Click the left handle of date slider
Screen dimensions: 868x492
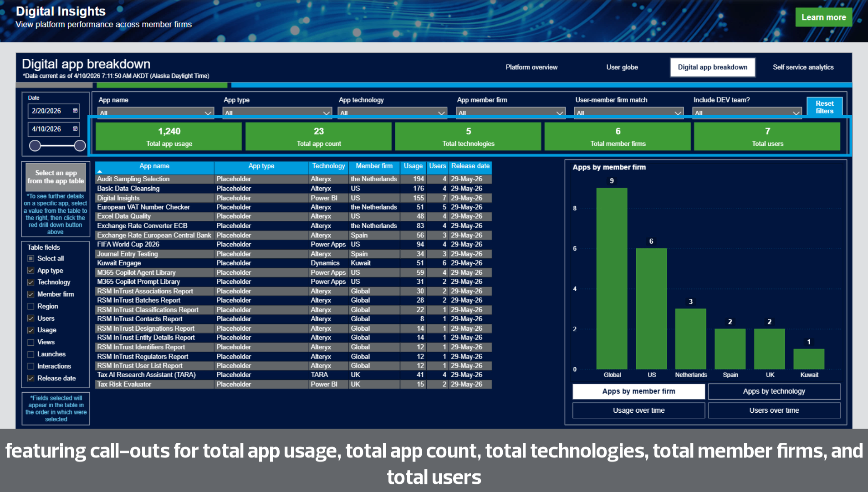[35, 146]
